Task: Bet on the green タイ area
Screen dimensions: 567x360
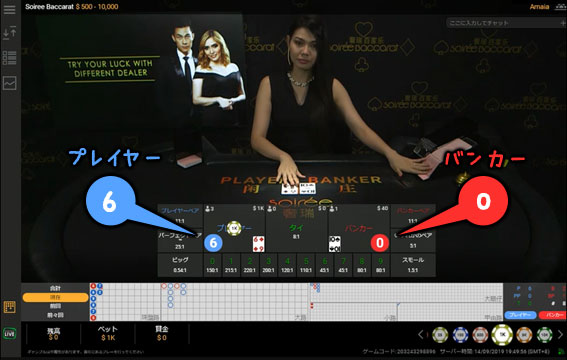Action: click(297, 228)
